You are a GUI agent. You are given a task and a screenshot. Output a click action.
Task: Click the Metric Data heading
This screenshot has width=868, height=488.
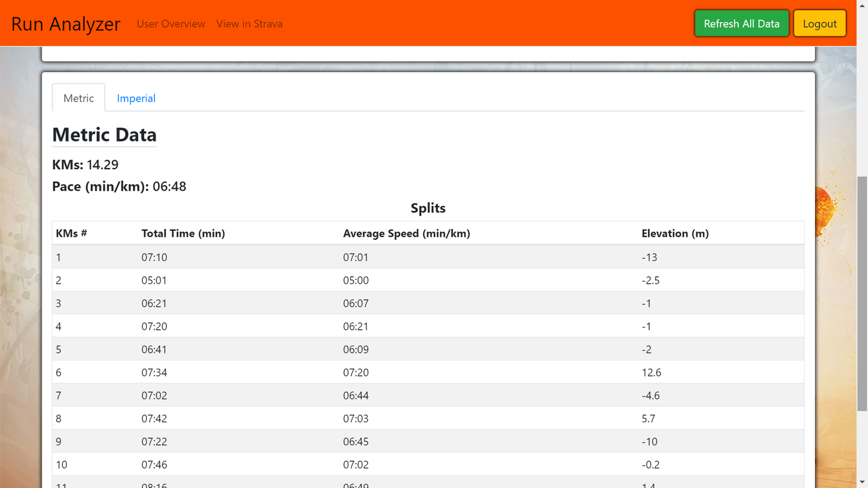[x=104, y=135]
